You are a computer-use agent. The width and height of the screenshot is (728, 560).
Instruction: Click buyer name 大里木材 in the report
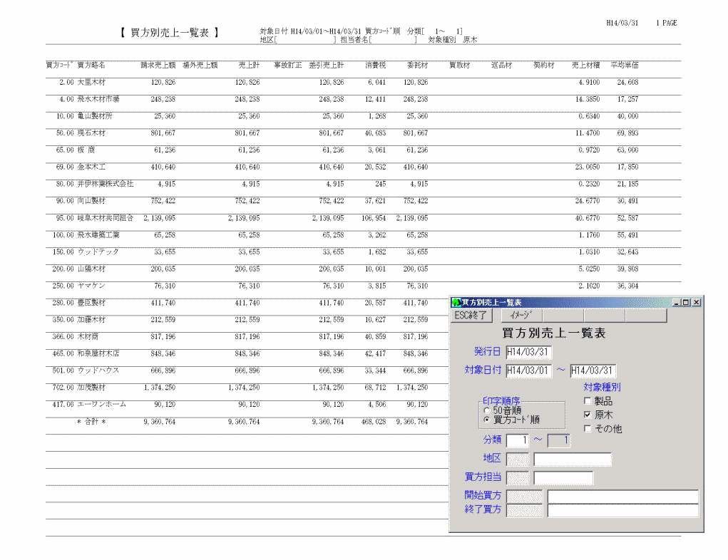click(x=91, y=82)
